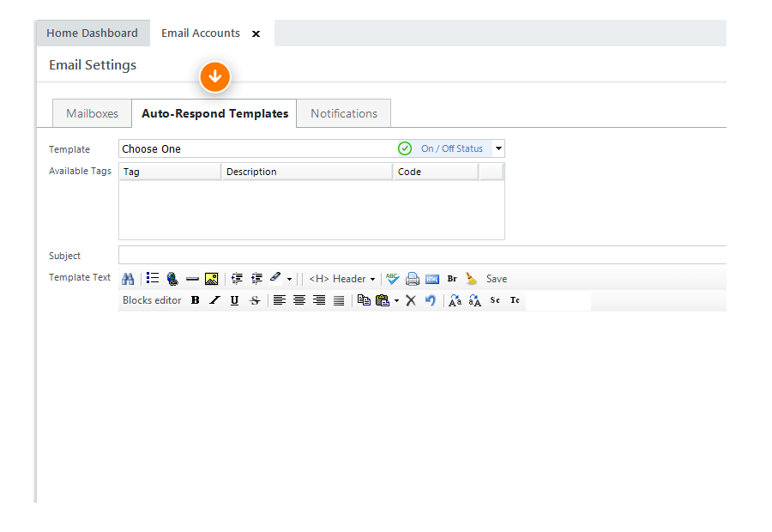Increase indent of the text
Image resolution: width=772 pixels, height=532 pixels.
tap(256, 279)
